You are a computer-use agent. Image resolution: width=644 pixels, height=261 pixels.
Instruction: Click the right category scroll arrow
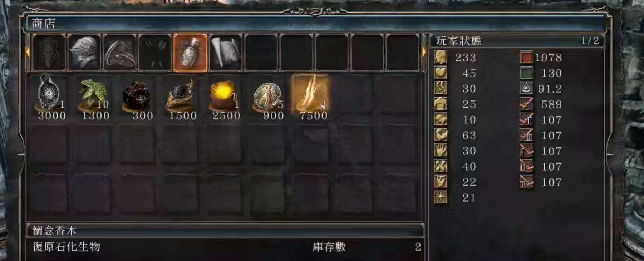pyautogui.click(x=424, y=53)
